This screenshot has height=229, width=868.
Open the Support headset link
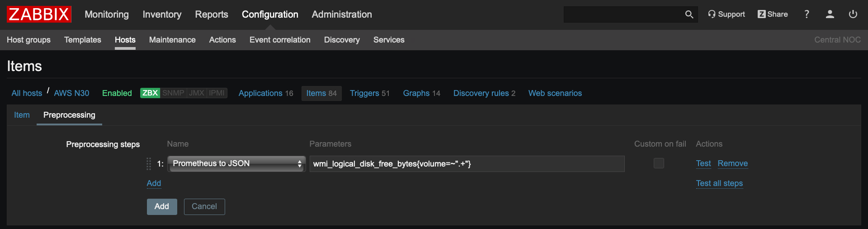pos(726,14)
